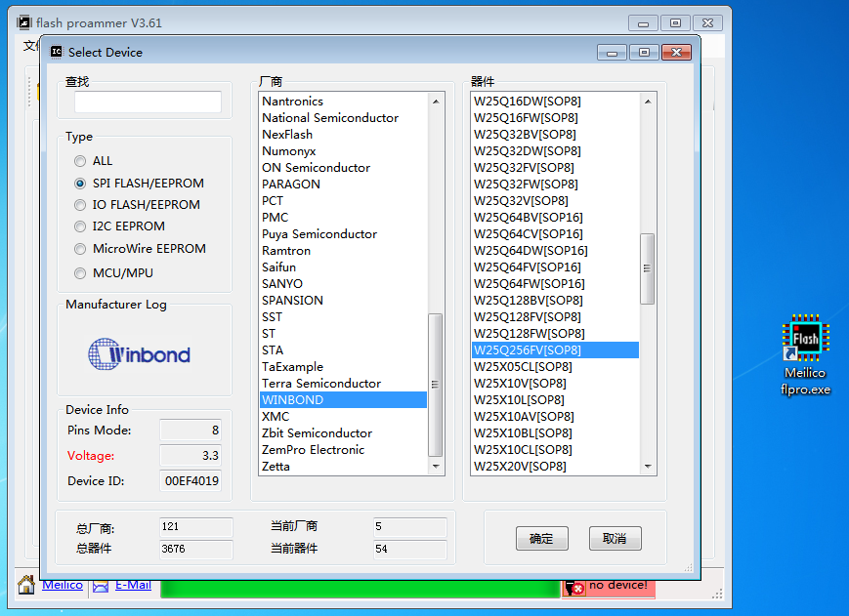This screenshot has width=849, height=616.
Task: Click the green progress bar in main window
Action: pyautogui.click(x=361, y=589)
